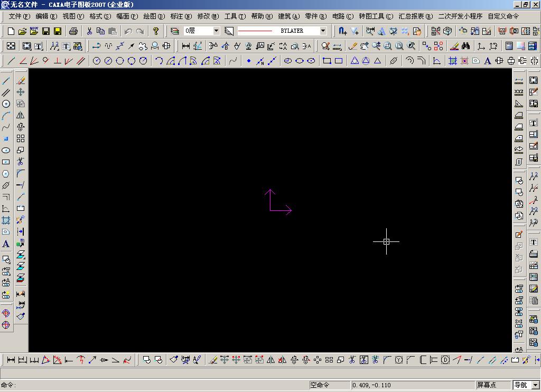The width and height of the screenshot is (541, 392).
Task: Click the mirror tool in left edit toolbar
Action: pos(21,115)
